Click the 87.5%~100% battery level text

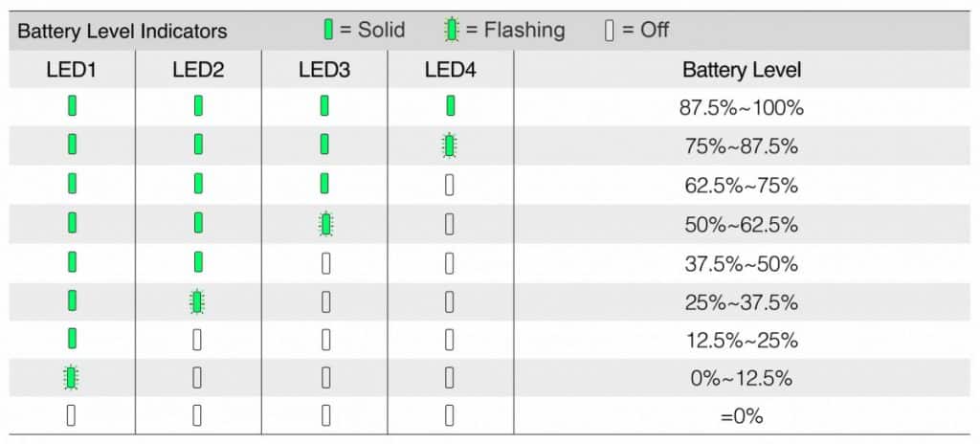tap(742, 108)
